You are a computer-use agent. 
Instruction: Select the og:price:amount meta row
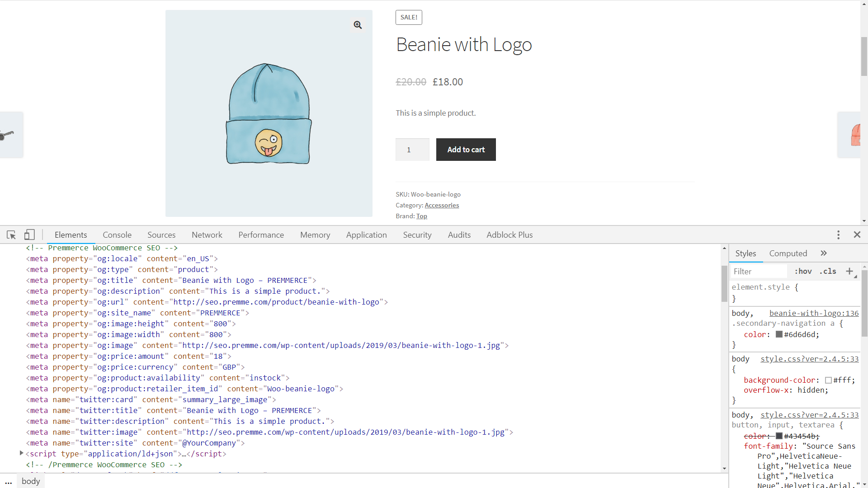(129, 357)
